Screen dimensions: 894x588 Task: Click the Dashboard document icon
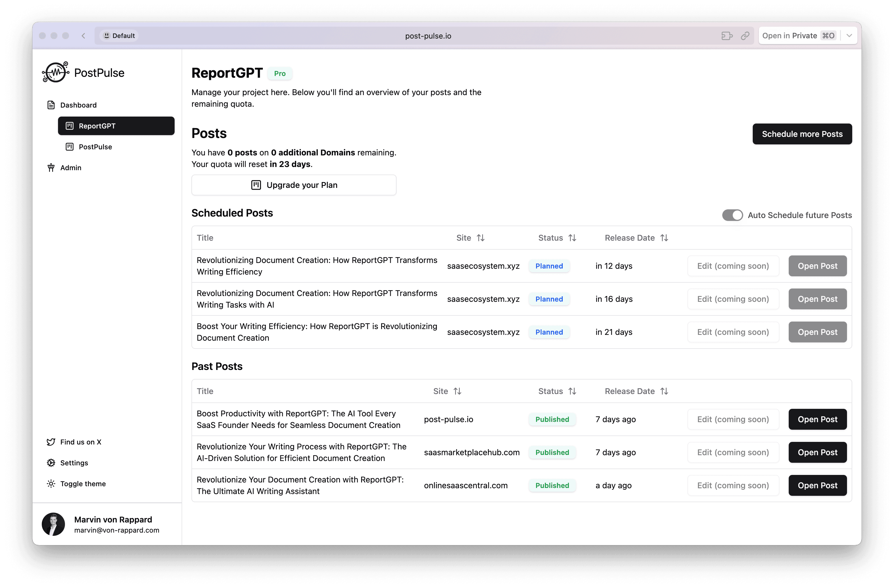click(x=51, y=105)
